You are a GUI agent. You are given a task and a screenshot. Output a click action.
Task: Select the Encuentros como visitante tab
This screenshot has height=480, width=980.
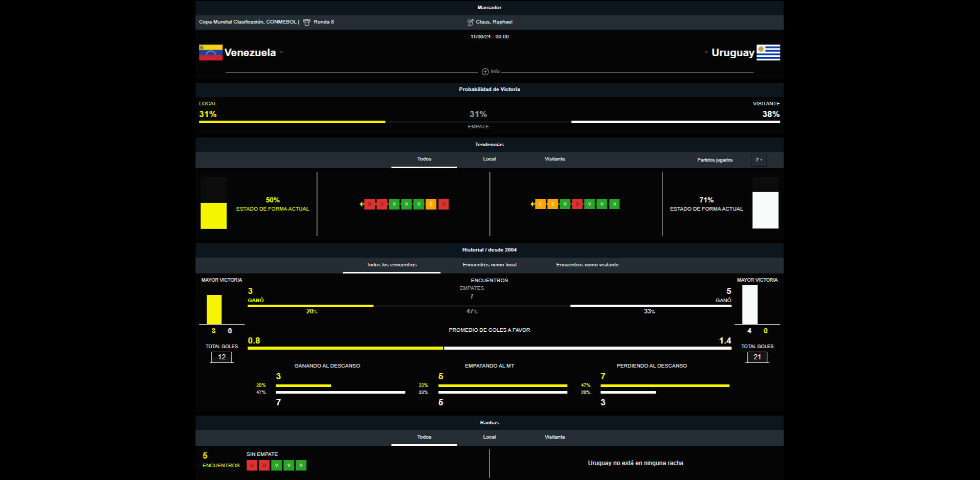tap(587, 265)
